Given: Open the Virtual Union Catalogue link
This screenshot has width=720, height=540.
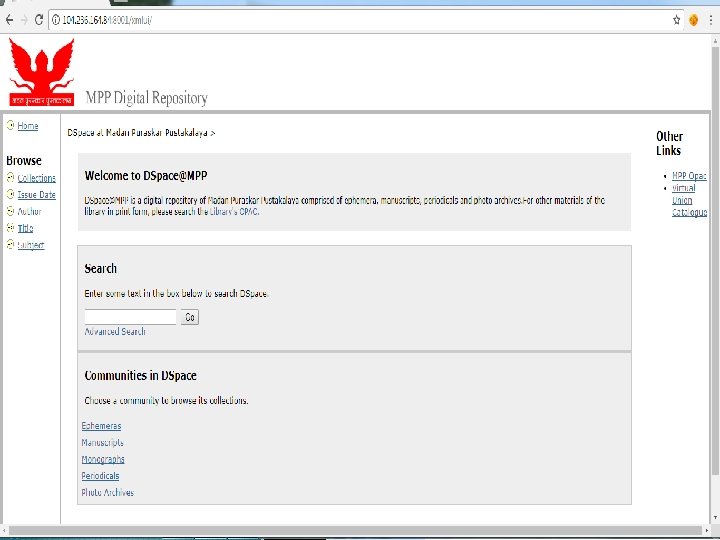Looking at the screenshot, I should (689, 200).
